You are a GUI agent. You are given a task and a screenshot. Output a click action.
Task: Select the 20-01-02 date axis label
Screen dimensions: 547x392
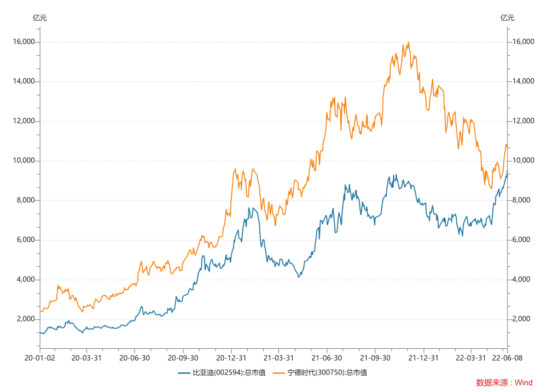coord(40,358)
